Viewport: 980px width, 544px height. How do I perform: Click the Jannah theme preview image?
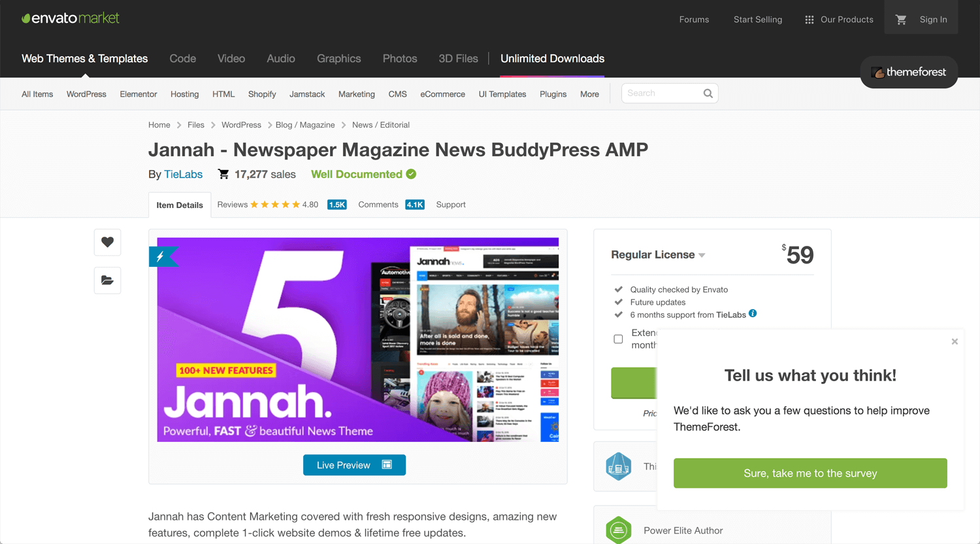pyautogui.click(x=358, y=339)
